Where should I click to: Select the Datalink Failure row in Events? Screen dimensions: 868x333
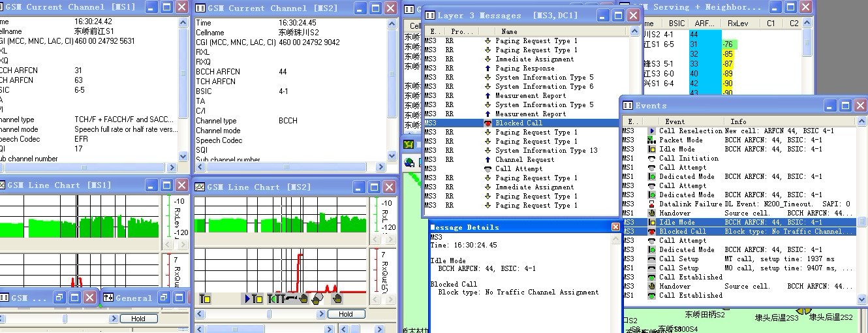(739, 204)
